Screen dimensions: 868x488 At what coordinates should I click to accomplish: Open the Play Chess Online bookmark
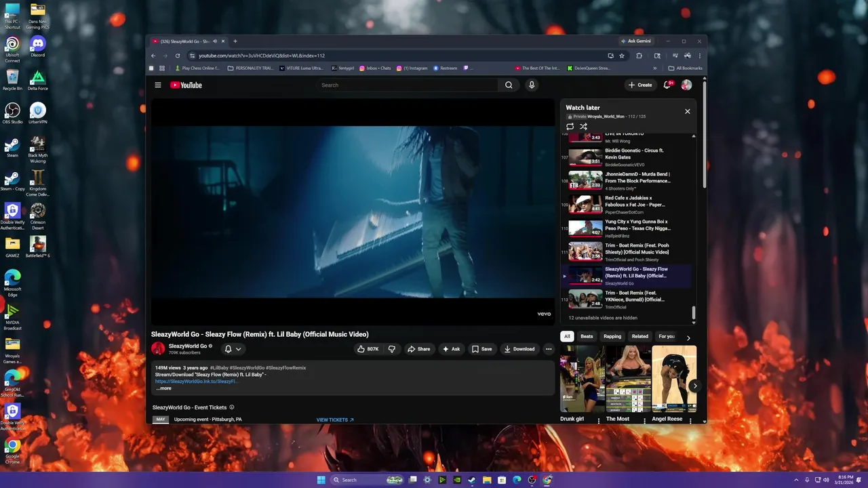(x=198, y=68)
